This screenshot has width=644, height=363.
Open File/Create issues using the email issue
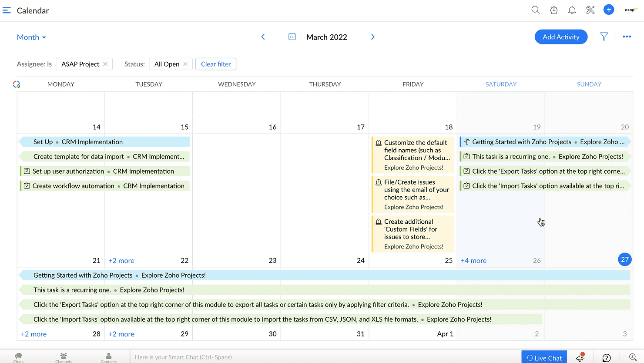click(x=413, y=195)
